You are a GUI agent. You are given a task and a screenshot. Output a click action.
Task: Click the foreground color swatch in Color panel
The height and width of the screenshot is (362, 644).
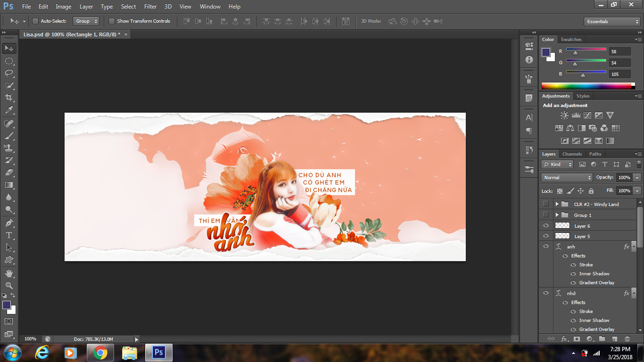(x=546, y=52)
